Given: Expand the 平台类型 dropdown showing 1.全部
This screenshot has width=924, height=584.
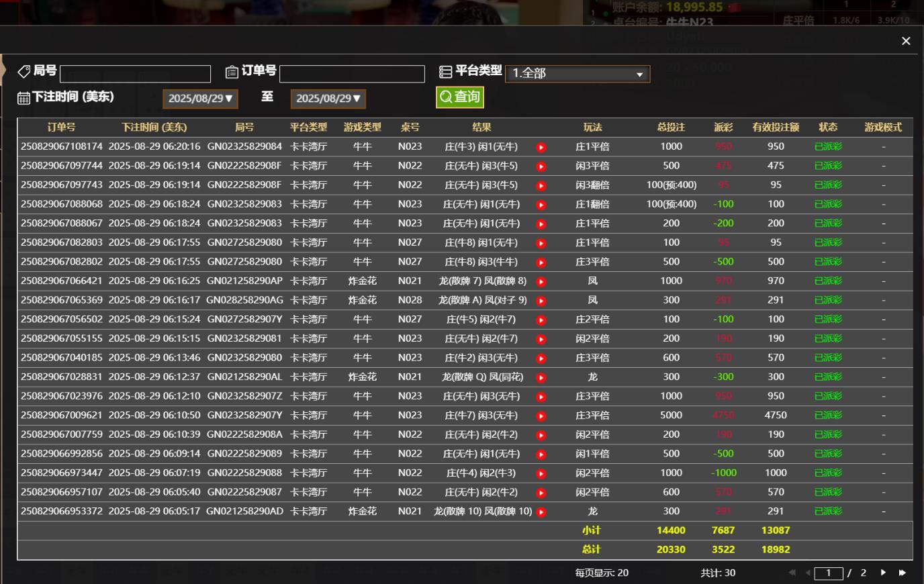Looking at the screenshot, I should tap(577, 73).
